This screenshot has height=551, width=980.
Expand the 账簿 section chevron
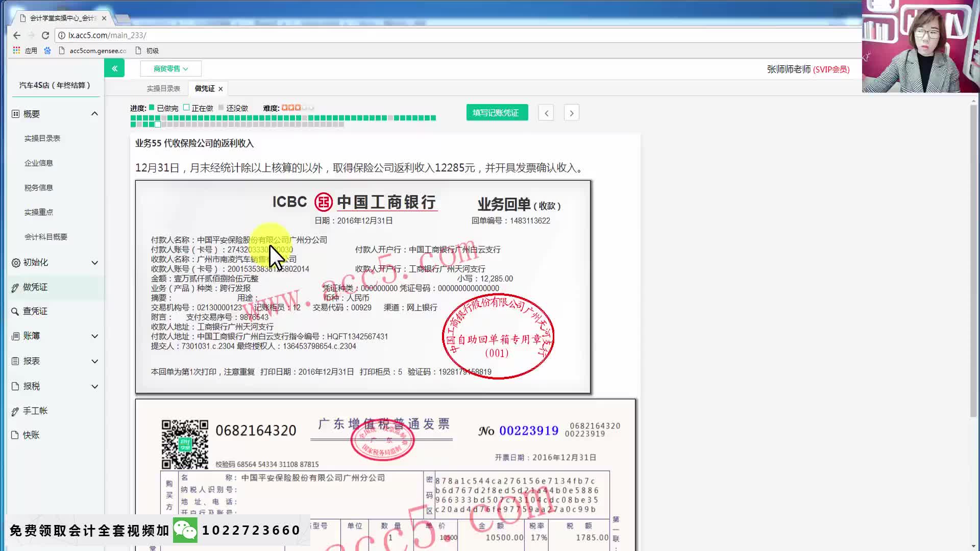94,336
